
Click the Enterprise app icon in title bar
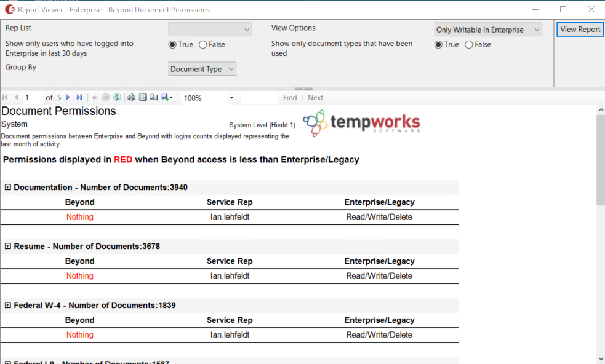tap(10, 9)
